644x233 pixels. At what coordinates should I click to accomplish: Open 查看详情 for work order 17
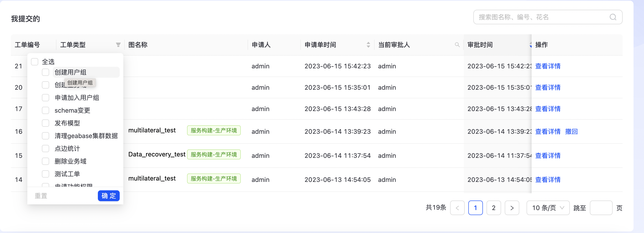[x=548, y=109]
